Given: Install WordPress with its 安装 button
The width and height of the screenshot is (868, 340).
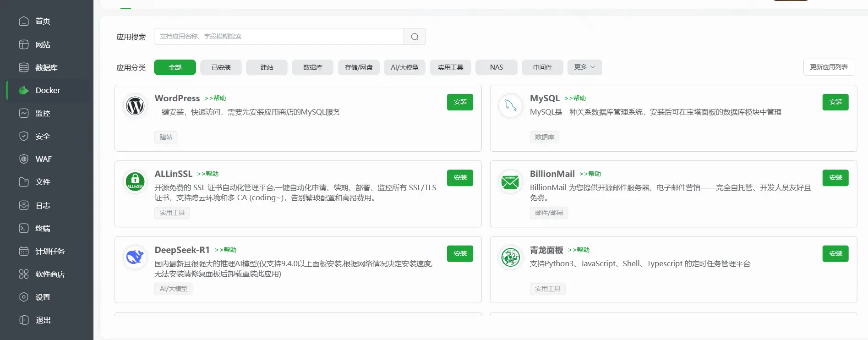Looking at the screenshot, I should (x=460, y=102).
